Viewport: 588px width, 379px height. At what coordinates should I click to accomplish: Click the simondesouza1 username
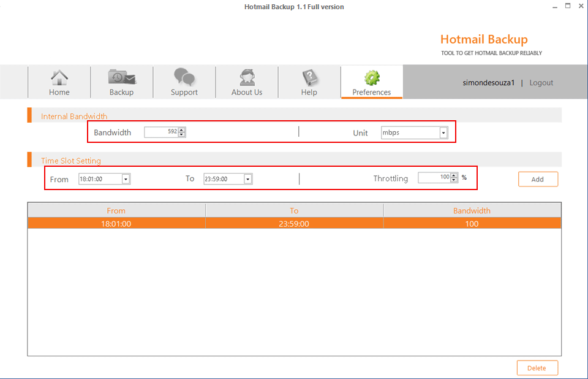[488, 83]
